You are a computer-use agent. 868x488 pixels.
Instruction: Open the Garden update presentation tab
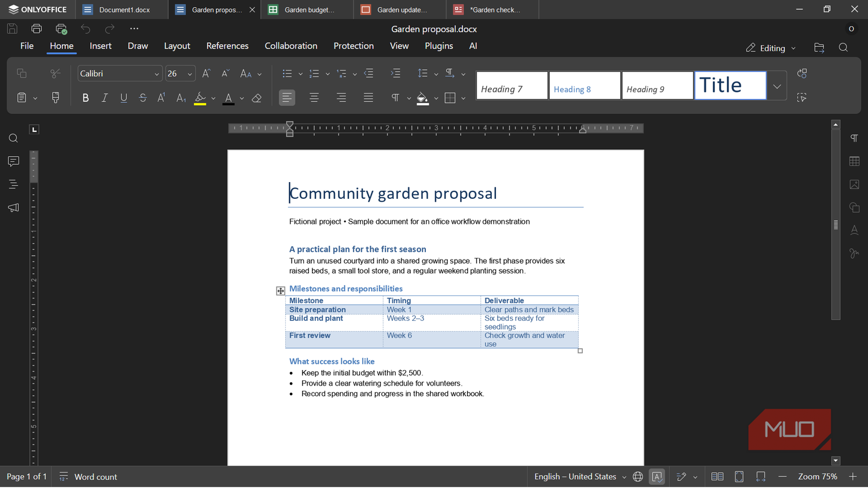pyautogui.click(x=399, y=10)
